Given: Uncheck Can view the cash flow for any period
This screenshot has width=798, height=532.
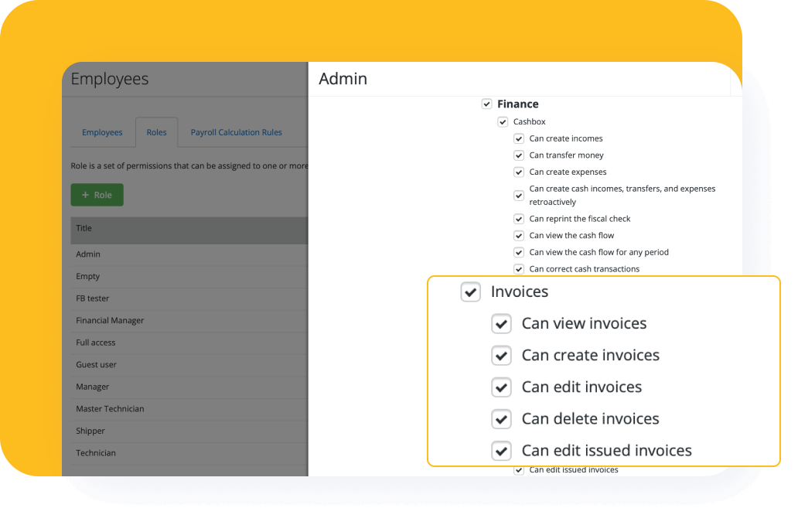Looking at the screenshot, I should pyautogui.click(x=519, y=251).
